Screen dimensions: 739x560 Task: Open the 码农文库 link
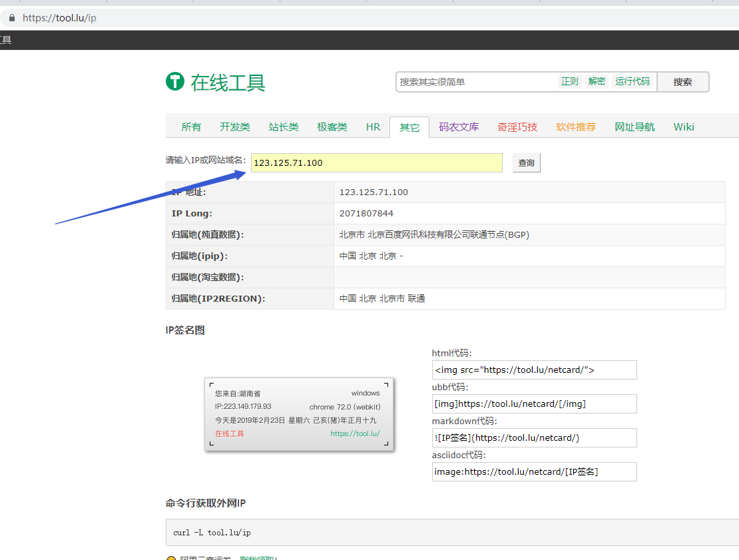coord(459,127)
